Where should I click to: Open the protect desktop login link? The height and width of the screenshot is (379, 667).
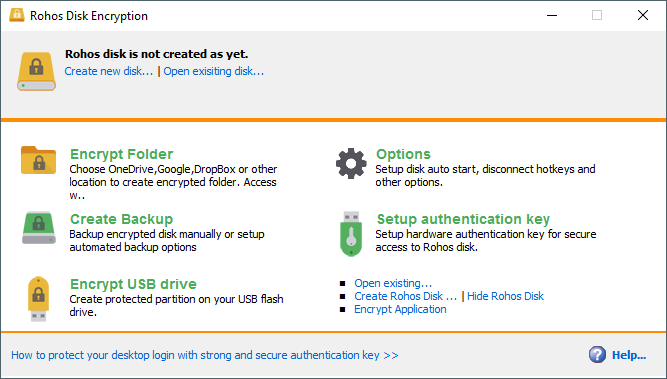(205, 355)
